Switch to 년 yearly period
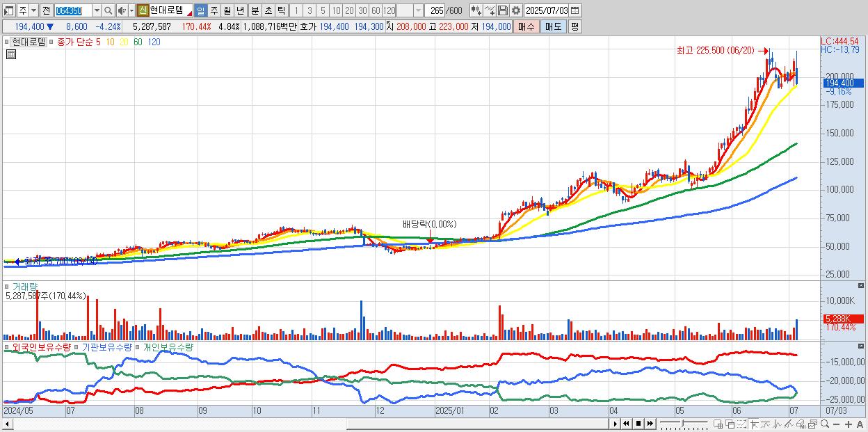Image resolution: width=868 pixels, height=432 pixels. (240, 10)
